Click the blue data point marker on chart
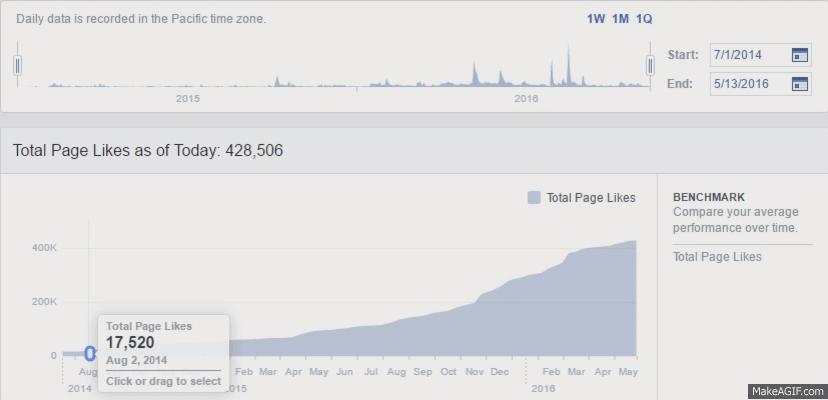This screenshot has width=828, height=400. (90, 353)
